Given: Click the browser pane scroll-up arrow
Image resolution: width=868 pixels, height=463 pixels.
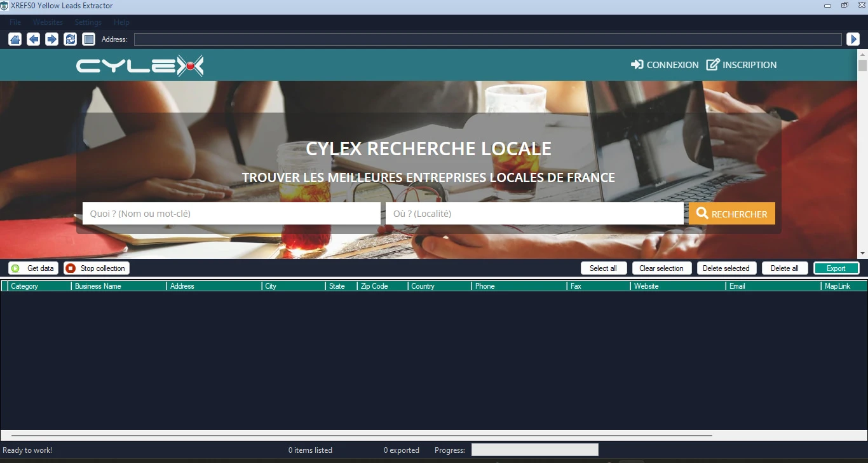Looking at the screenshot, I should coord(862,55).
